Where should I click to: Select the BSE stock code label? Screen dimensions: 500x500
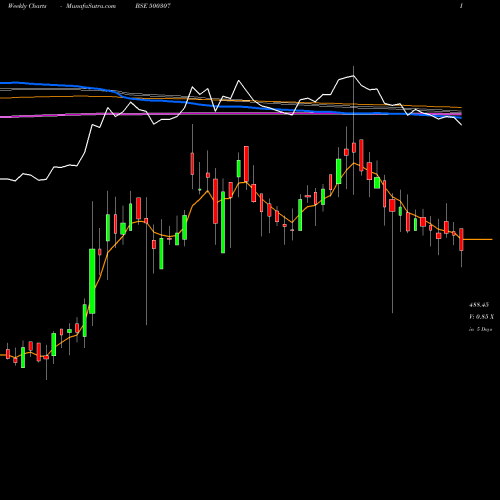[x=153, y=6]
